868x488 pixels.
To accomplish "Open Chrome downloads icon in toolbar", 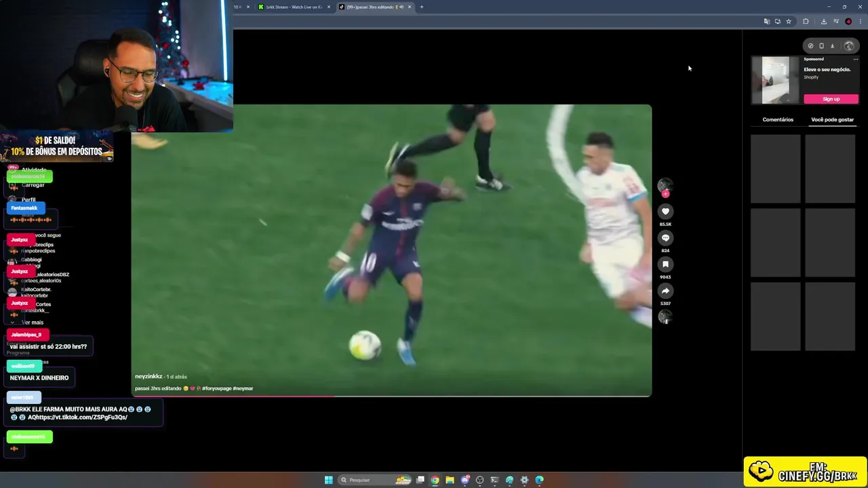I will [823, 22].
